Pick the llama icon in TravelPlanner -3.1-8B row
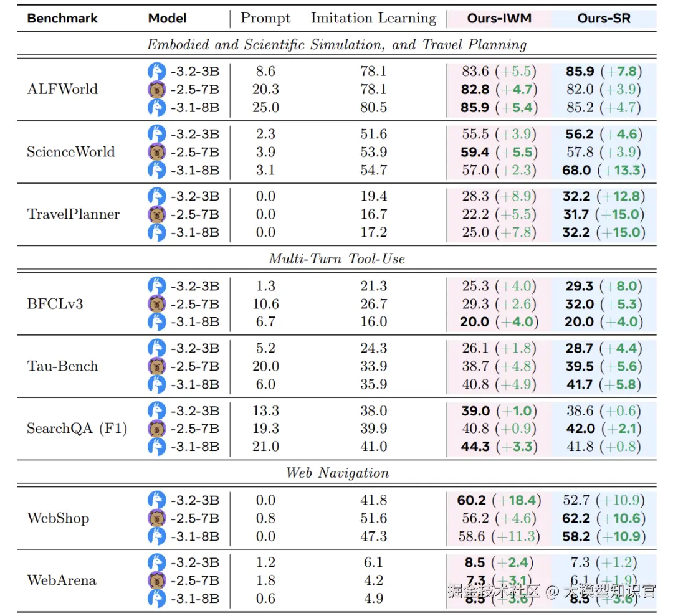 point(156,232)
